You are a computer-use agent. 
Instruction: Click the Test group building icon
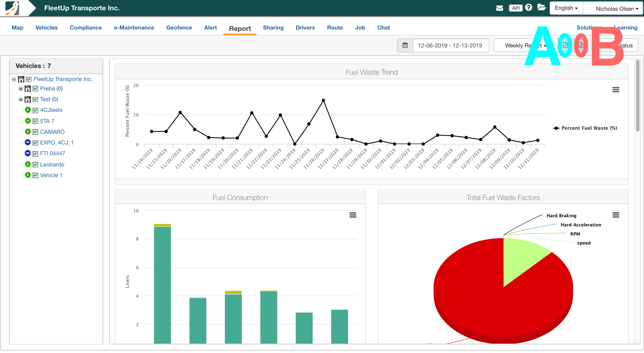click(x=28, y=99)
